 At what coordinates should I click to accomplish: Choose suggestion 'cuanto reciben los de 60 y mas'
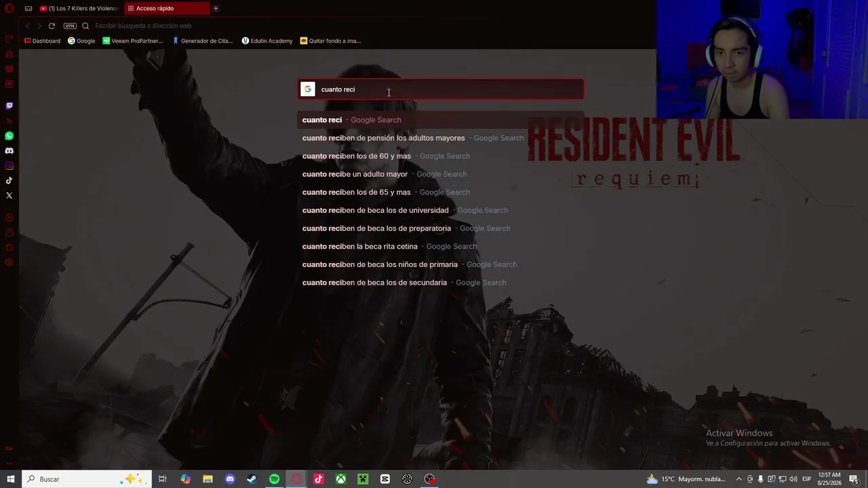(441, 156)
